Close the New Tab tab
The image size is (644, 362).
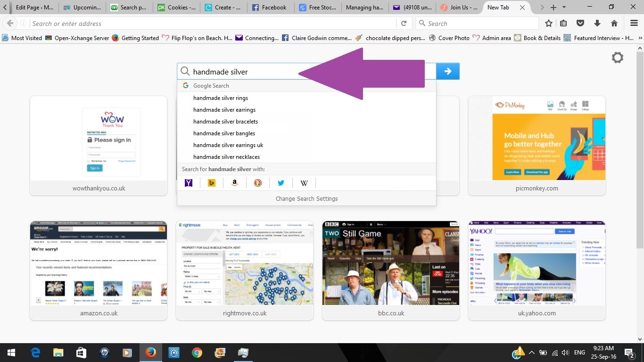[522, 8]
